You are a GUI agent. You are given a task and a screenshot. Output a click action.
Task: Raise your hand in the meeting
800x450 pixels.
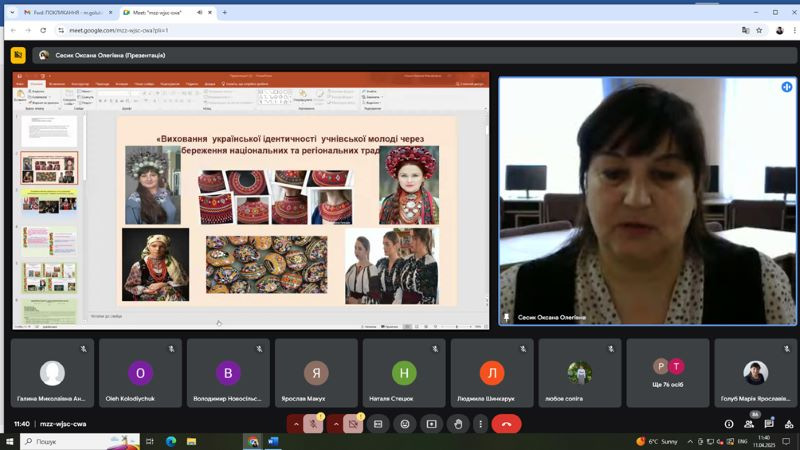[458, 424]
